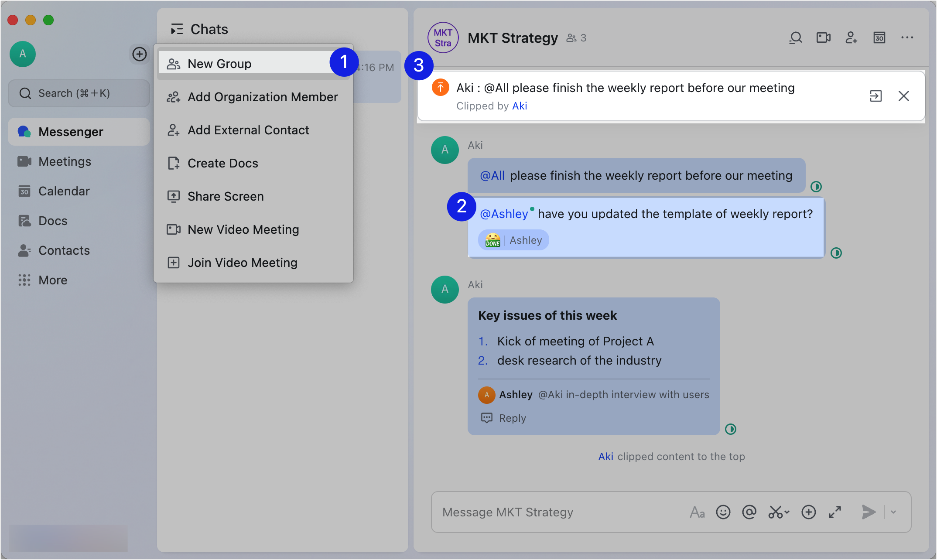937x560 pixels.
Task: Collapse the chats list with the top-left icon
Action: click(x=177, y=29)
